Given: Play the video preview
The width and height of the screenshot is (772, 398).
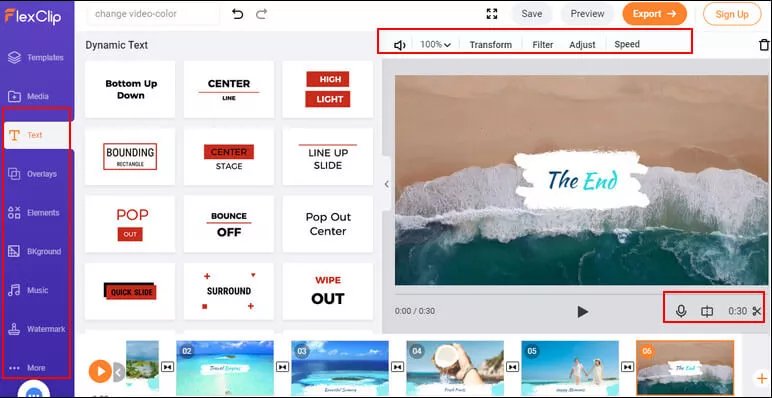Looking at the screenshot, I should pyautogui.click(x=582, y=311).
